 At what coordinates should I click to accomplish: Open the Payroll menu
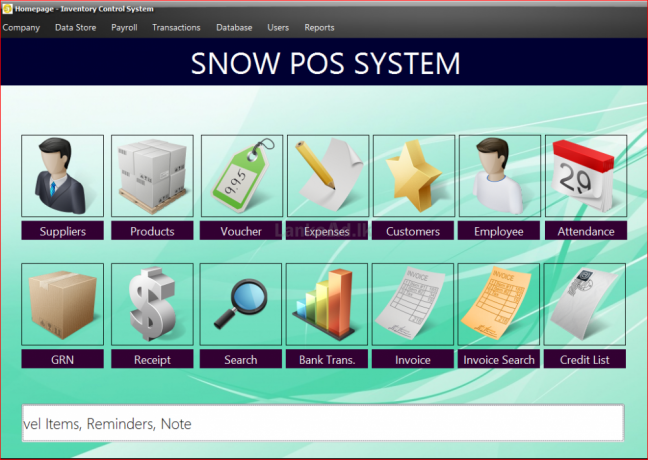124,28
